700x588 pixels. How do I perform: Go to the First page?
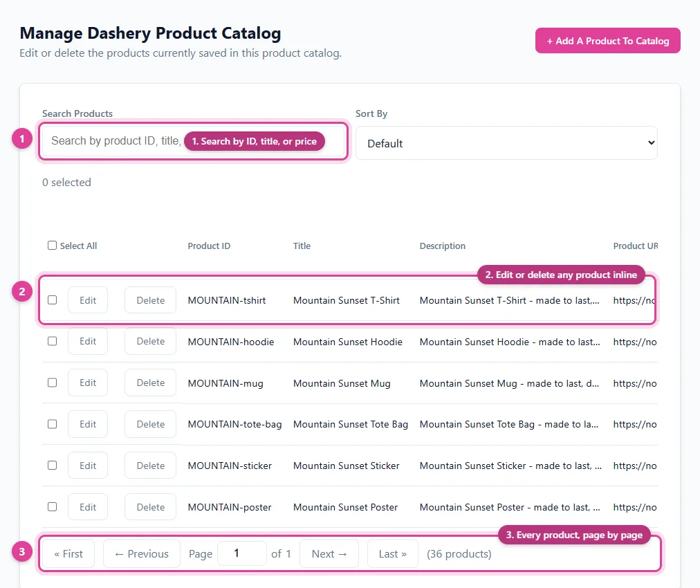[x=68, y=553]
